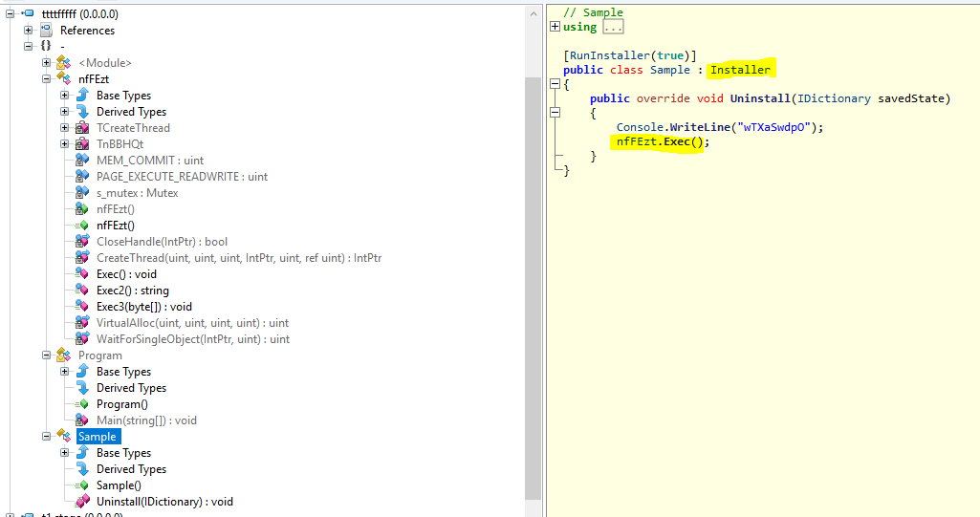Select CloseHandle(IntPtr) : bool tree item
This screenshot has height=517, width=980.
tap(162, 241)
